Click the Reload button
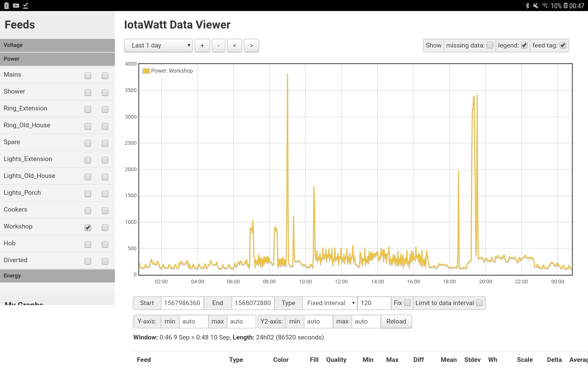 click(x=396, y=321)
